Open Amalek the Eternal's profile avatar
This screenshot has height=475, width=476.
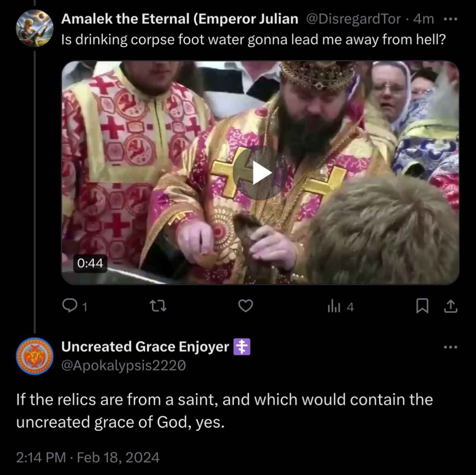tap(34, 29)
